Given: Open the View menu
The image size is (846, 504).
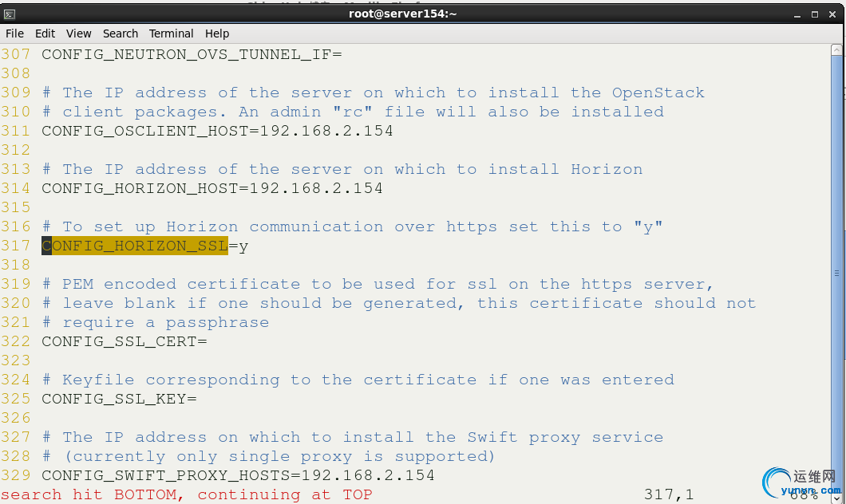Looking at the screenshot, I should coord(78,33).
